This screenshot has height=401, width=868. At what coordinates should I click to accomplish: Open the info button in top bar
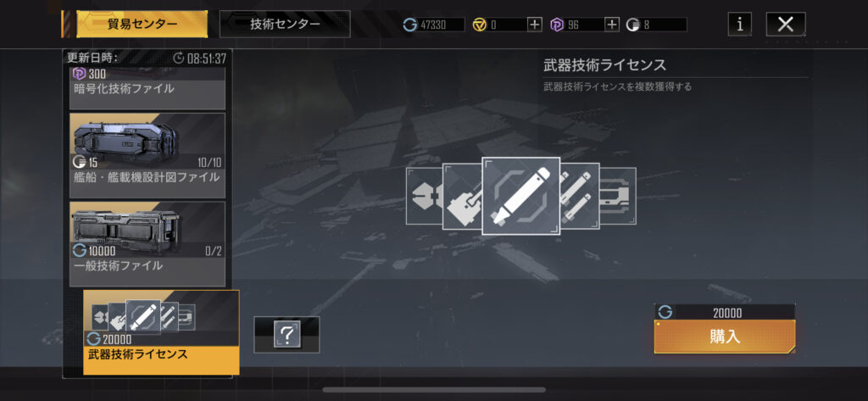click(740, 25)
